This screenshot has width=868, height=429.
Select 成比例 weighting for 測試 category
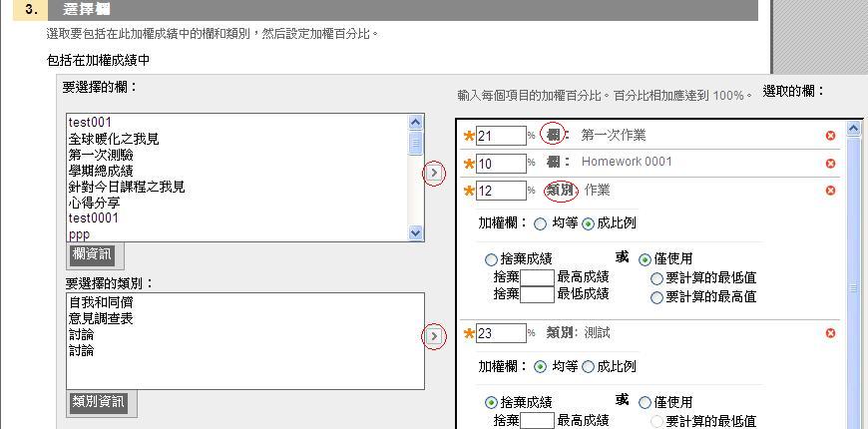coord(588,367)
